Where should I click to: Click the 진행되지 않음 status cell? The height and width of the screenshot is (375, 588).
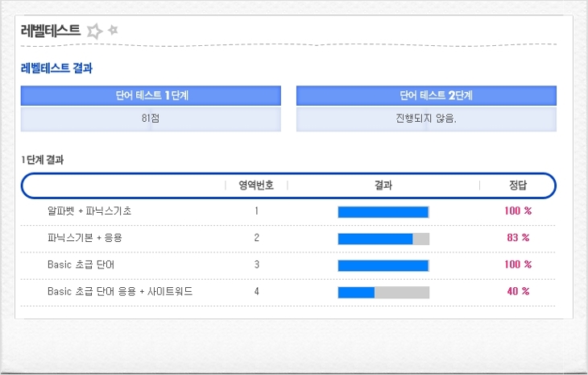pos(426,119)
